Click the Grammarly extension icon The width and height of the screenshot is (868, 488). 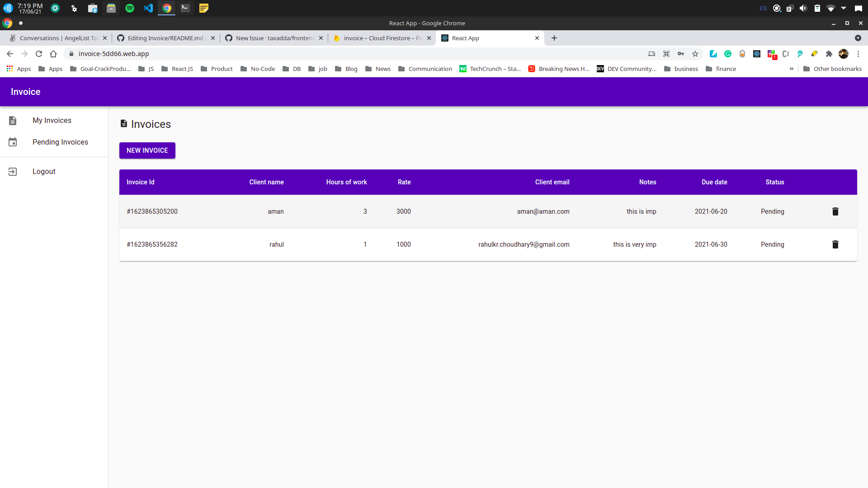728,54
